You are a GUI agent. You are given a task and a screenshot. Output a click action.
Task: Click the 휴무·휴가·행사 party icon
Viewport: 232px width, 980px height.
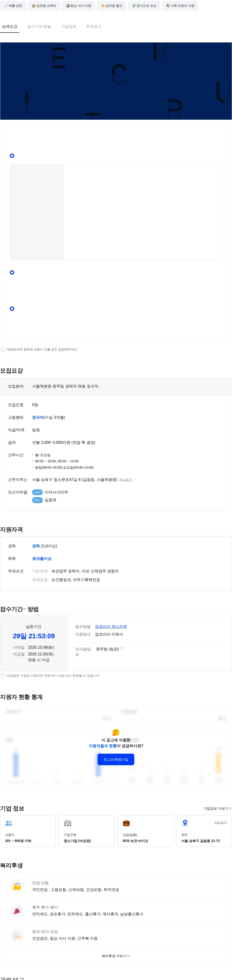(x=17, y=911)
